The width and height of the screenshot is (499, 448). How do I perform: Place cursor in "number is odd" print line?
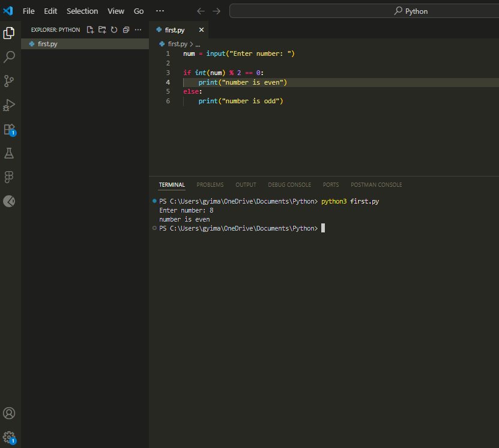(241, 101)
